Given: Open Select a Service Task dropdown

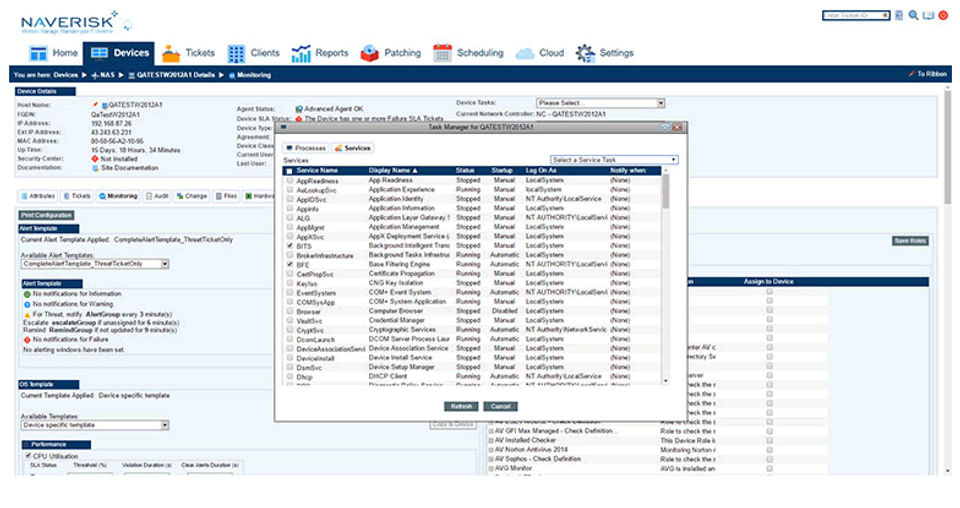Looking at the screenshot, I should (613, 160).
